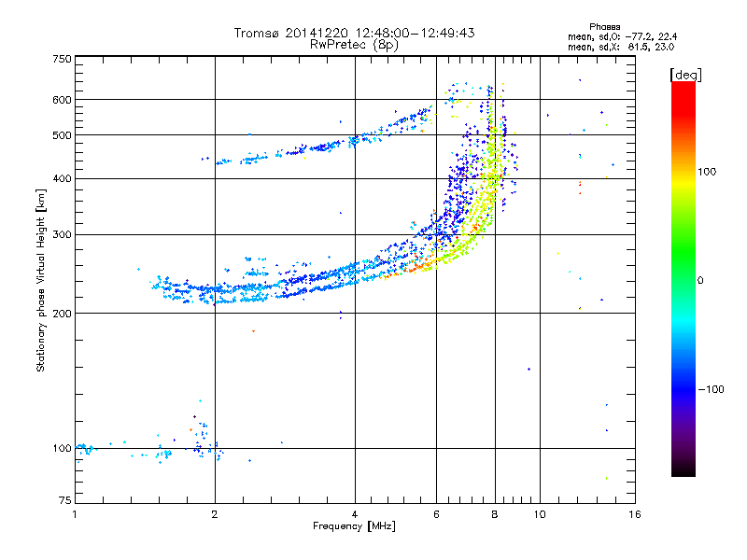The height and width of the screenshot is (560, 747).
Task: Click the y-axis label '600'
Action: pyautogui.click(x=62, y=100)
